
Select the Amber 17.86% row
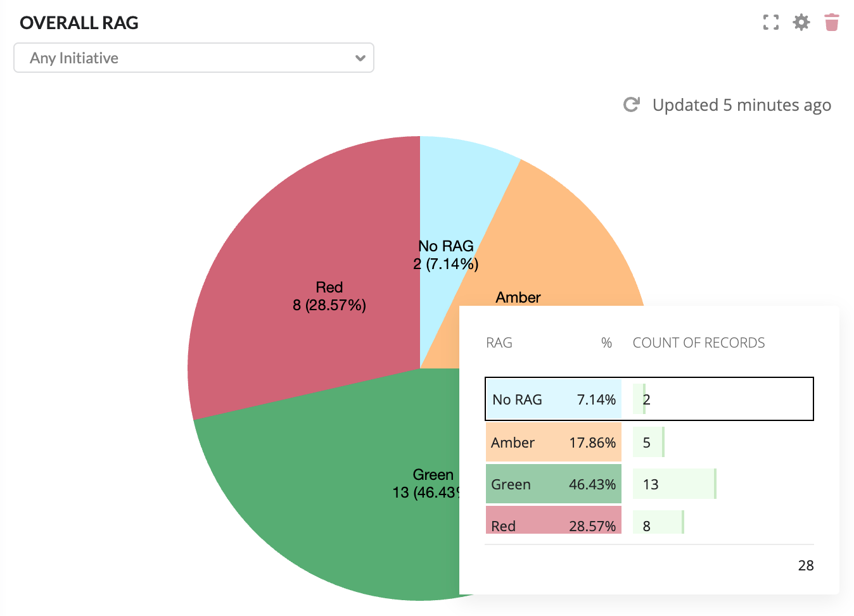tap(553, 442)
